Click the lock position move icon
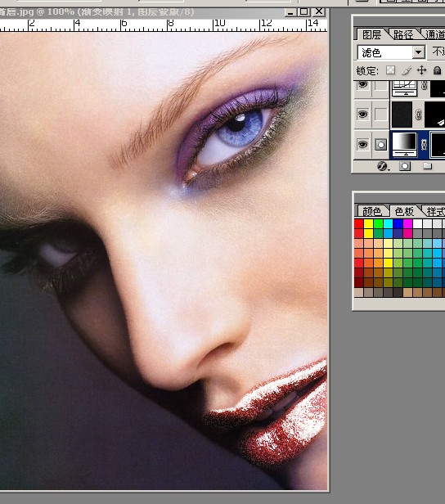 [421, 70]
